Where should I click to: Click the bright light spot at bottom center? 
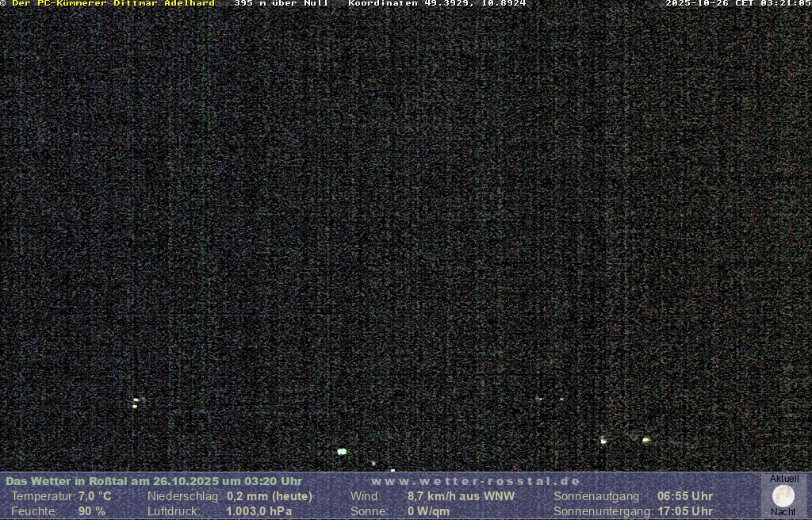[342, 451]
